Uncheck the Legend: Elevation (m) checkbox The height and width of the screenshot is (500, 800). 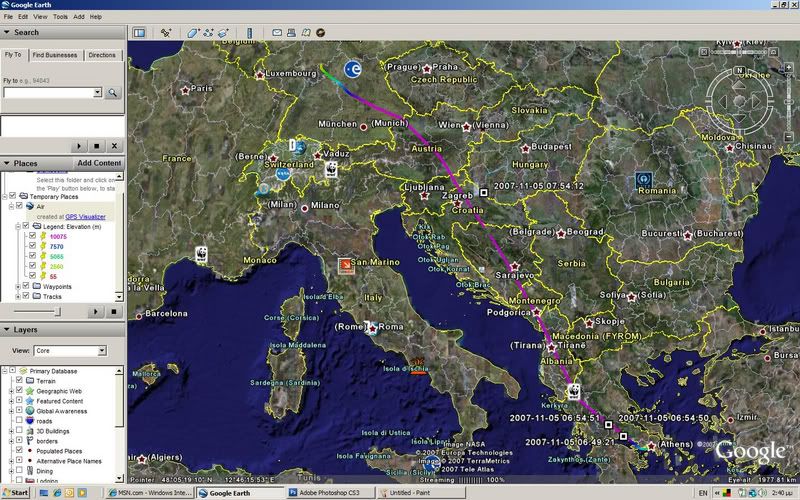click(26, 226)
